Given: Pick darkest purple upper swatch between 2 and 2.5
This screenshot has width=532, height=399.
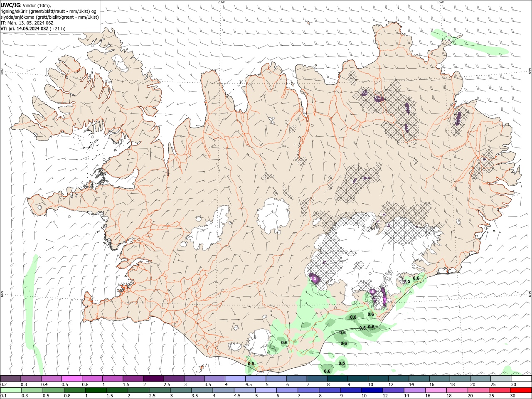Looking at the screenshot, I should click(x=153, y=379).
